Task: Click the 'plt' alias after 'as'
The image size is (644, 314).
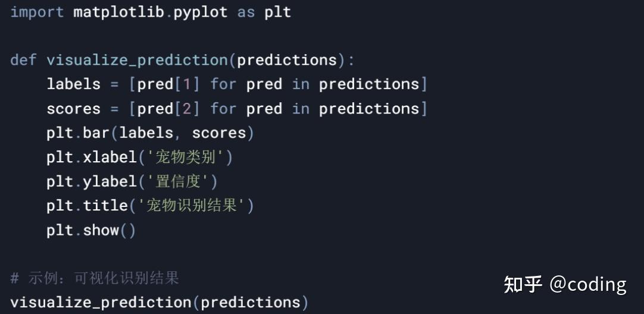Action: tap(277, 12)
